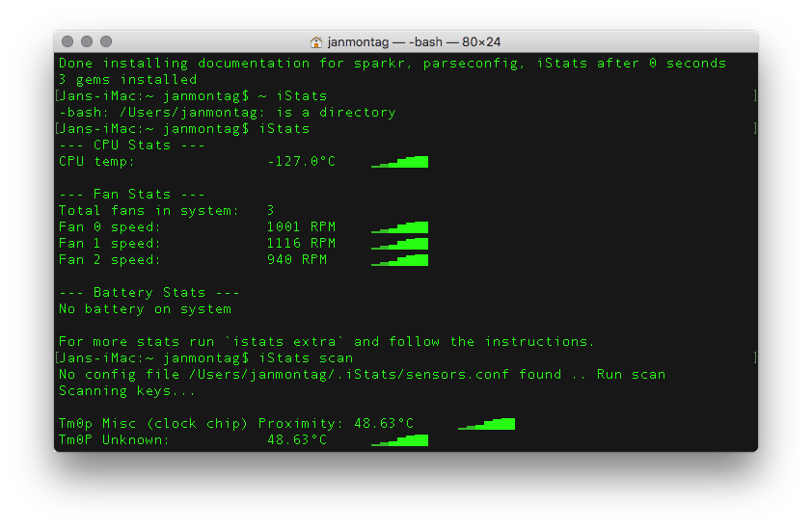
Task: Click the '940 RPM' fan speed value
Action: 297,259
